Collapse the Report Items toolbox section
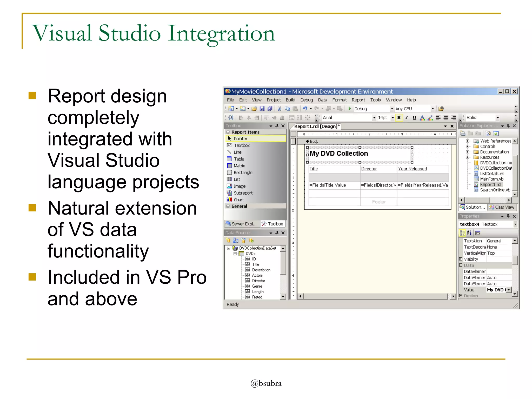 pos(228,132)
